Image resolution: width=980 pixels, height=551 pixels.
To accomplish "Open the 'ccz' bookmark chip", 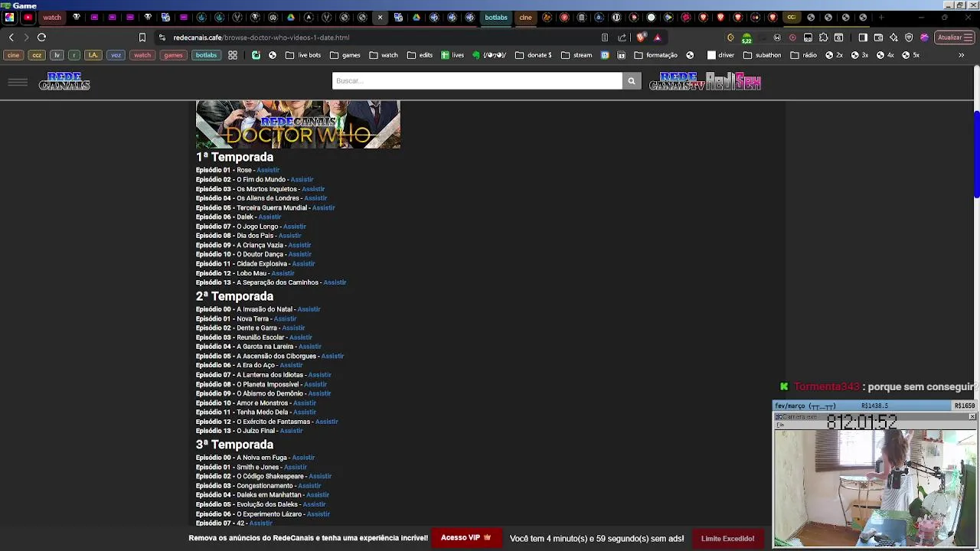I will coord(36,55).
